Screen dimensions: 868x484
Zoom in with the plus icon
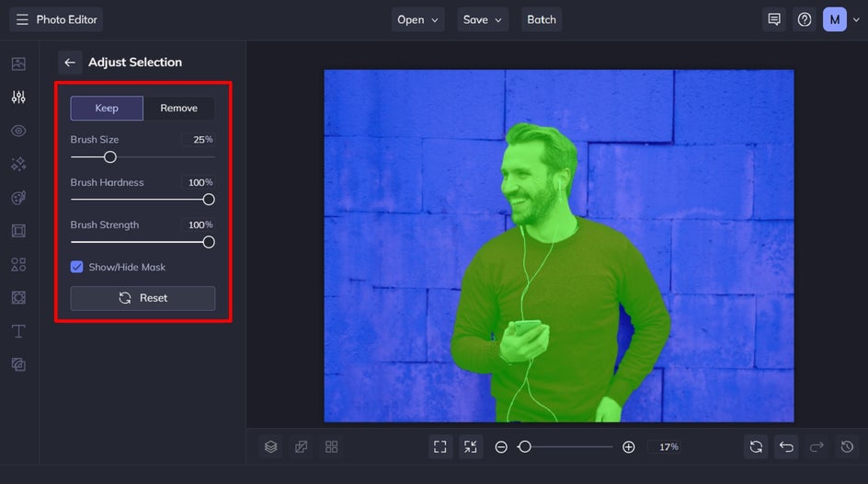click(x=628, y=447)
